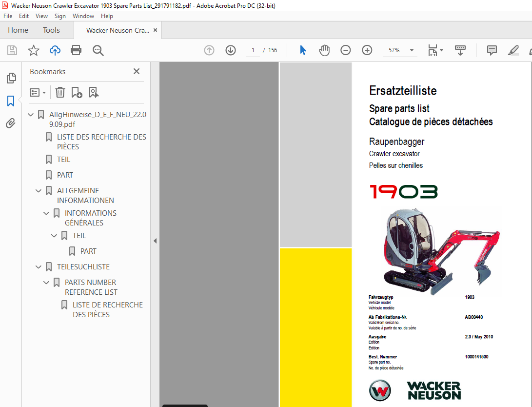Print the document

tap(76, 50)
